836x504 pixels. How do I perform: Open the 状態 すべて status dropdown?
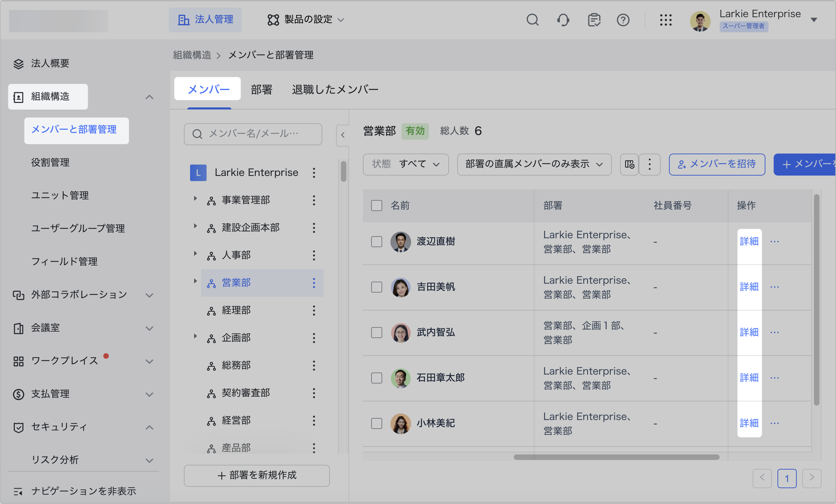pyautogui.click(x=406, y=165)
